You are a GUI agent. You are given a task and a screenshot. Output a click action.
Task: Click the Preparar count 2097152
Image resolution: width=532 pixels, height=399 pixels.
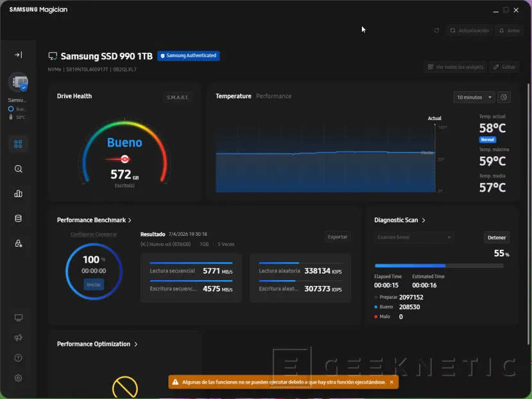coord(411,297)
